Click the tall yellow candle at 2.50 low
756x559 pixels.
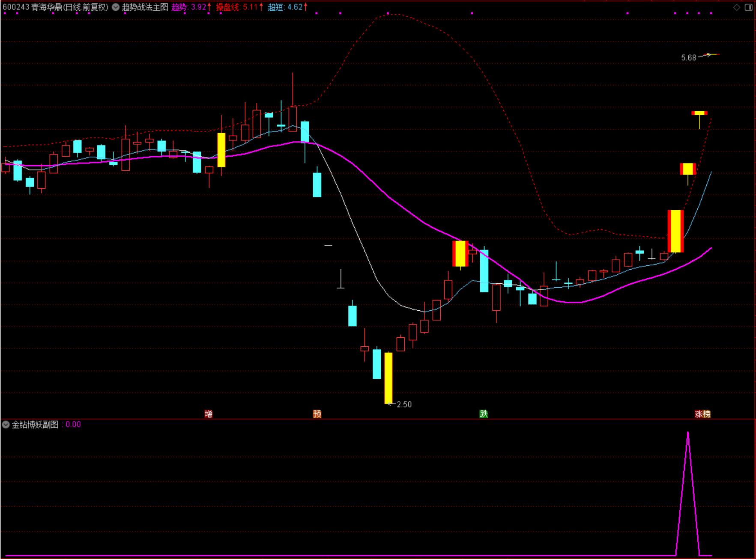pos(388,378)
